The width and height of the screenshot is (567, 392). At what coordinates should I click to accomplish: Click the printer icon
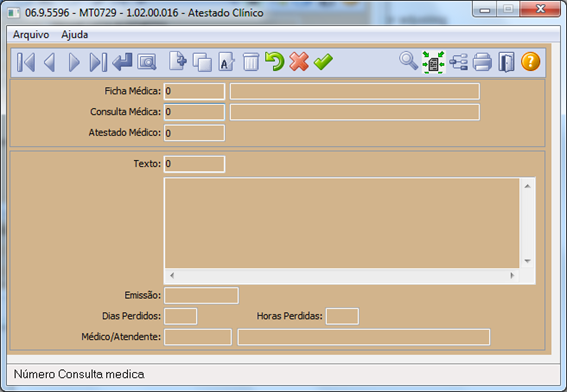[x=482, y=62]
